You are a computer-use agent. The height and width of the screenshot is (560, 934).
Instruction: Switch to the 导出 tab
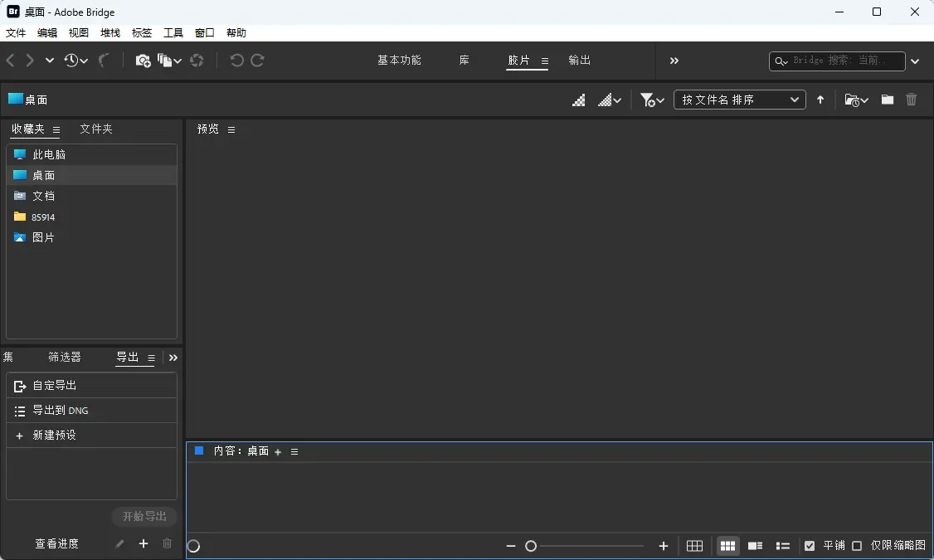tap(128, 357)
